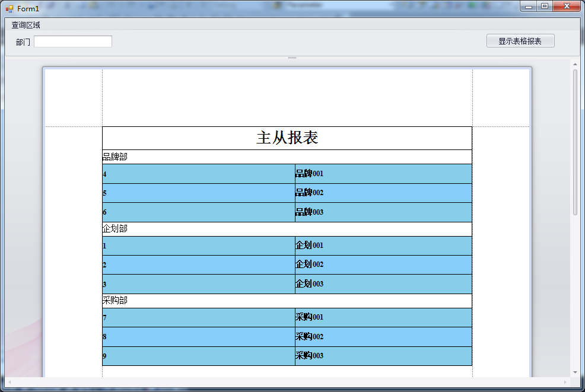Screen dimensions: 585x392
Task: Click the 采购002 detail cell
Action: point(383,336)
